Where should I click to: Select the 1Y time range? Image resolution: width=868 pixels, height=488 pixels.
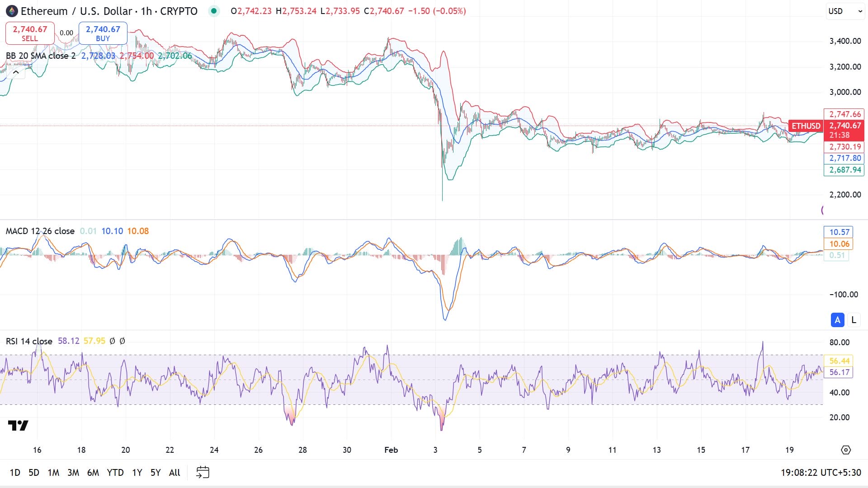[x=137, y=472]
